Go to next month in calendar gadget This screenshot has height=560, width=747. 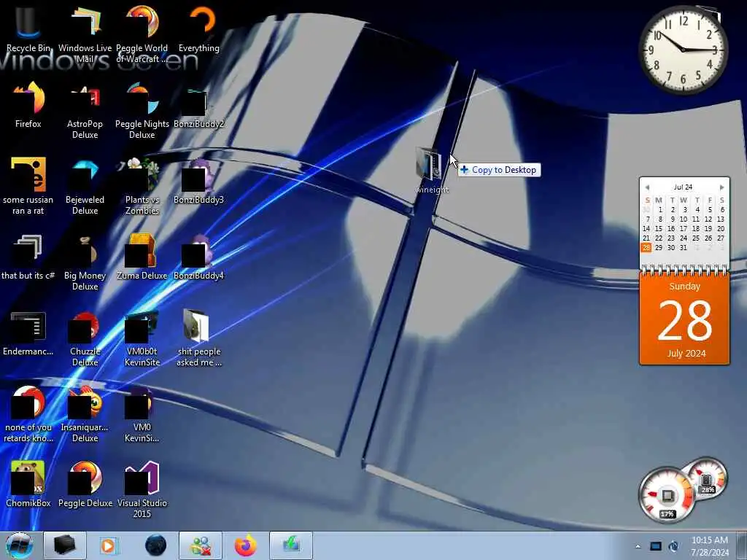click(721, 187)
